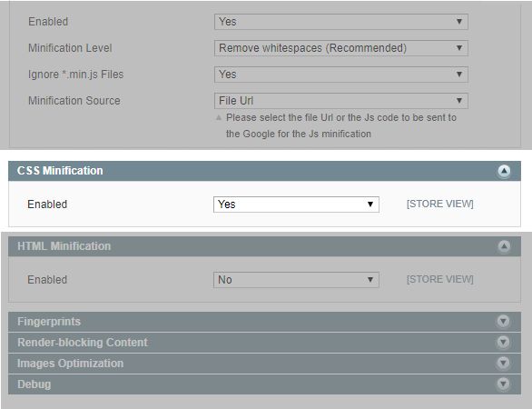Open the Images Optimization section header

tap(265, 364)
